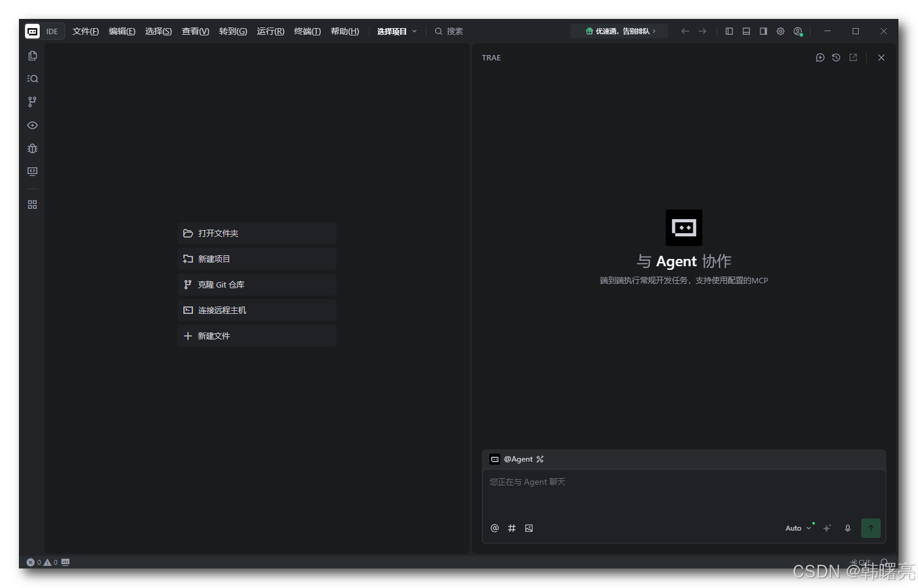918x588 pixels.
Task: Close the TRAE chat panel
Action: coord(881,57)
